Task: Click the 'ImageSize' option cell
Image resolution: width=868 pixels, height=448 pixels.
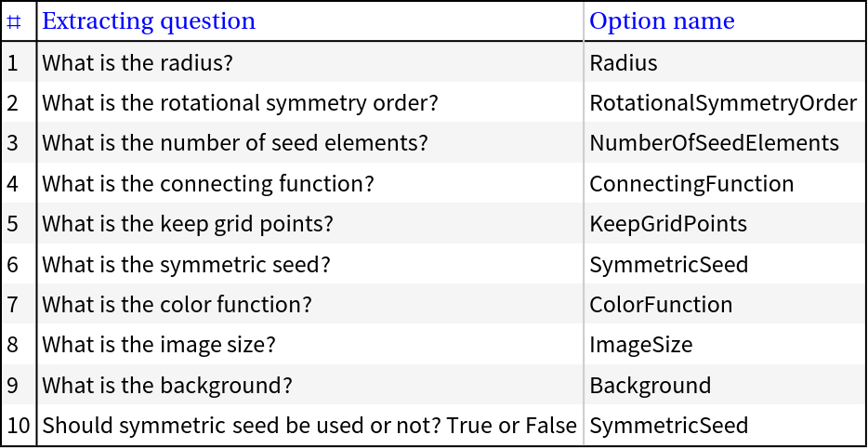Action: pos(641,345)
